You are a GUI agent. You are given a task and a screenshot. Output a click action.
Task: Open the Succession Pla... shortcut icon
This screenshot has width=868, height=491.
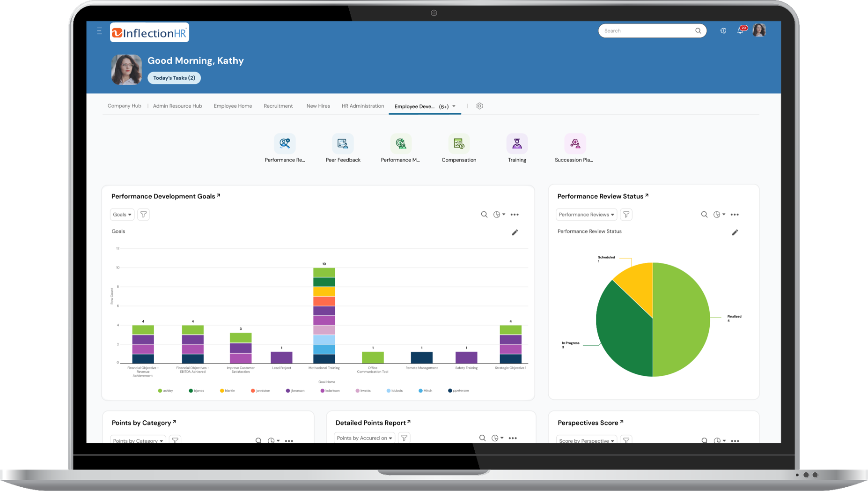575,143
